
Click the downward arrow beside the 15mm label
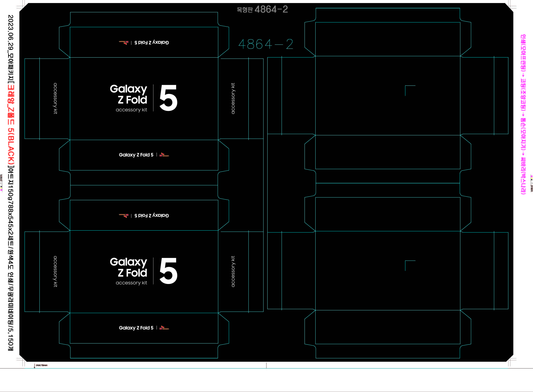[x=34, y=366]
